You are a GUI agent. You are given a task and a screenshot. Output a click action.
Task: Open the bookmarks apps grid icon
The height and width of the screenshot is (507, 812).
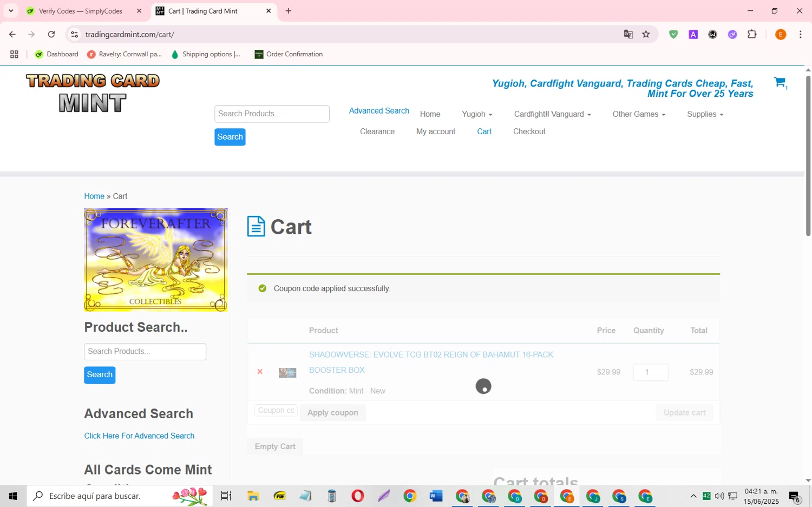click(x=14, y=54)
